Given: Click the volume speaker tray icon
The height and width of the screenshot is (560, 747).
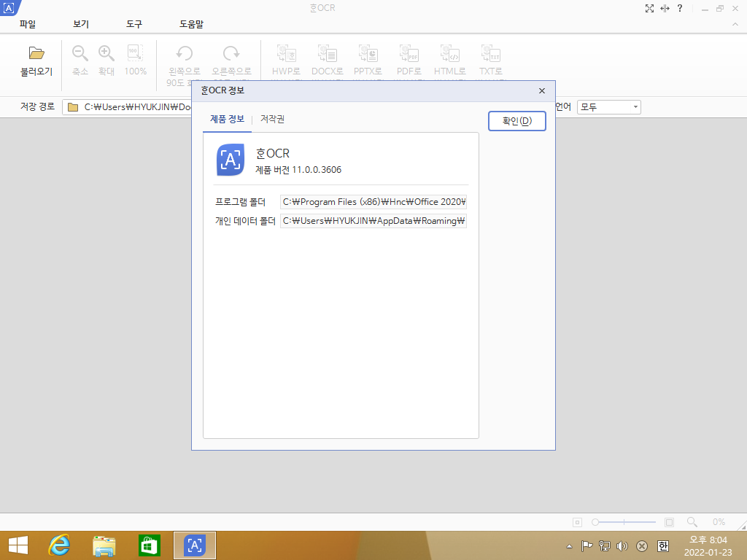Looking at the screenshot, I should pyautogui.click(x=622, y=546).
